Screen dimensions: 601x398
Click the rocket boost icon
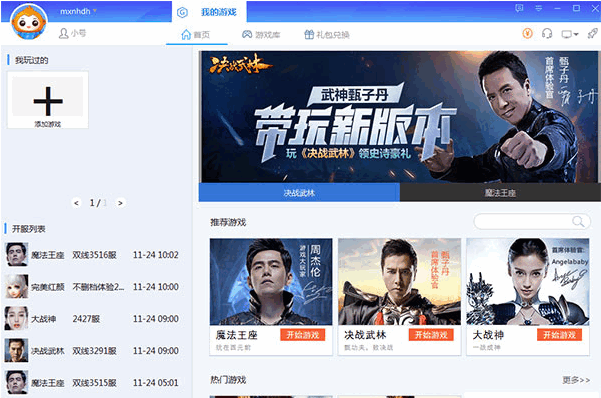592,33
